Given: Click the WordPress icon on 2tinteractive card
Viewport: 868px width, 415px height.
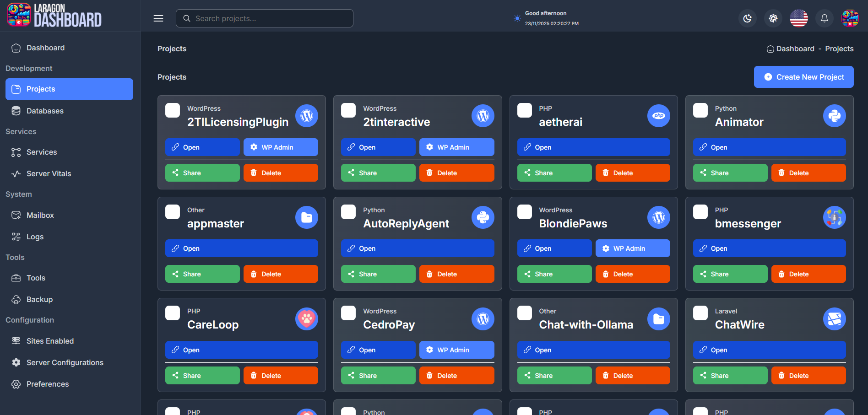Looking at the screenshot, I should tap(483, 116).
